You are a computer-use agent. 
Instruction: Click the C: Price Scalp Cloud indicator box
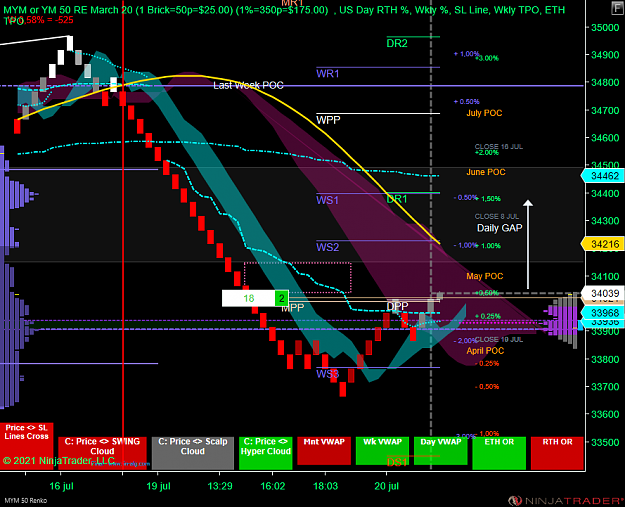[193, 453]
